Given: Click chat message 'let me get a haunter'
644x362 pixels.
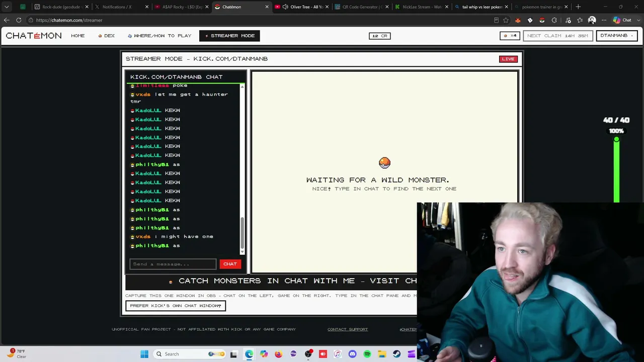Looking at the screenshot, I should pos(179,98).
